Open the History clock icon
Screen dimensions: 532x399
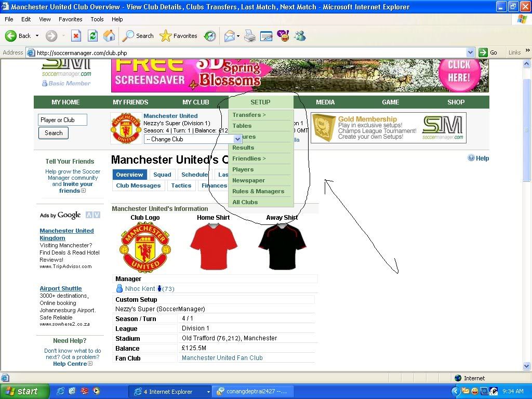tap(210, 36)
